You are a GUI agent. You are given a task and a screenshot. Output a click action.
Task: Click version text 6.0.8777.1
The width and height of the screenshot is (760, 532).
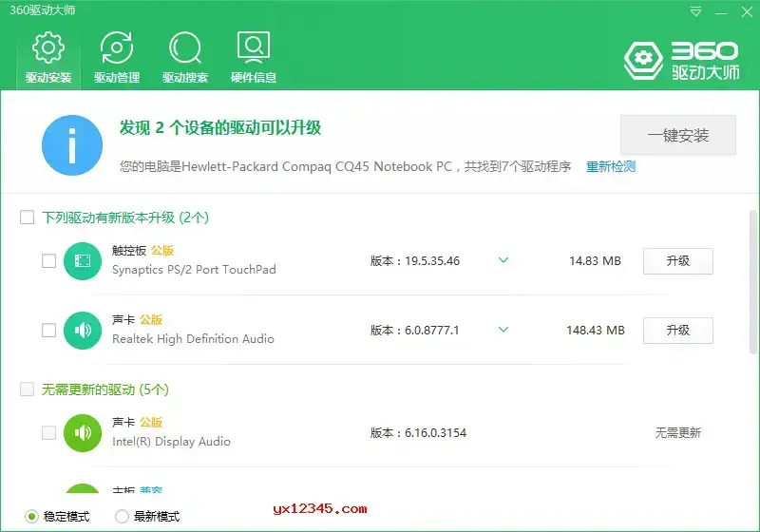tap(431, 331)
